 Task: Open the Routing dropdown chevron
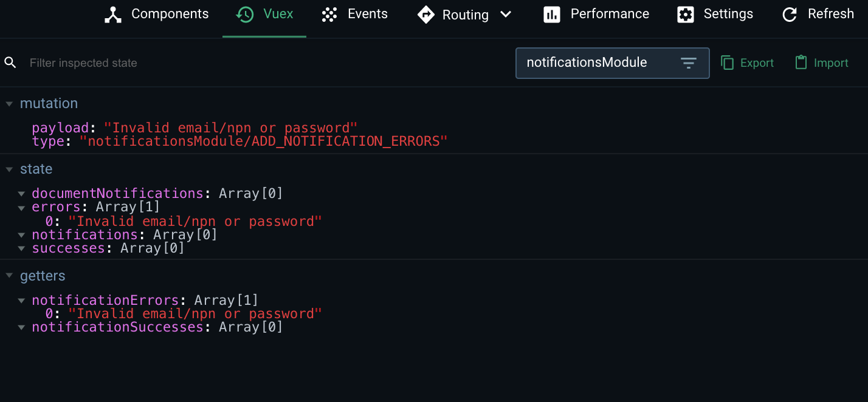point(506,15)
